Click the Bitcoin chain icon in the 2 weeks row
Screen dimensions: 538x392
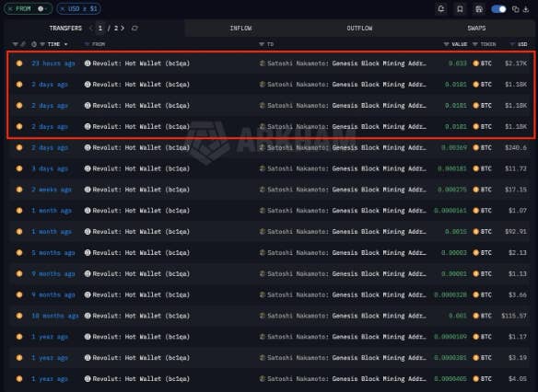(x=19, y=190)
